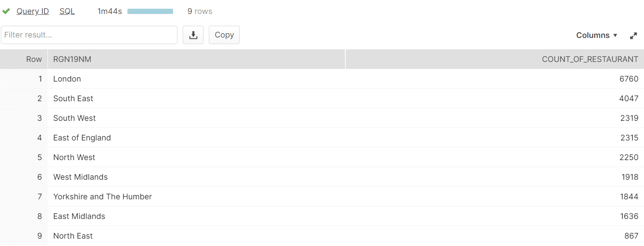The width and height of the screenshot is (644, 246).
Task: Download the query results
Action: (x=193, y=35)
